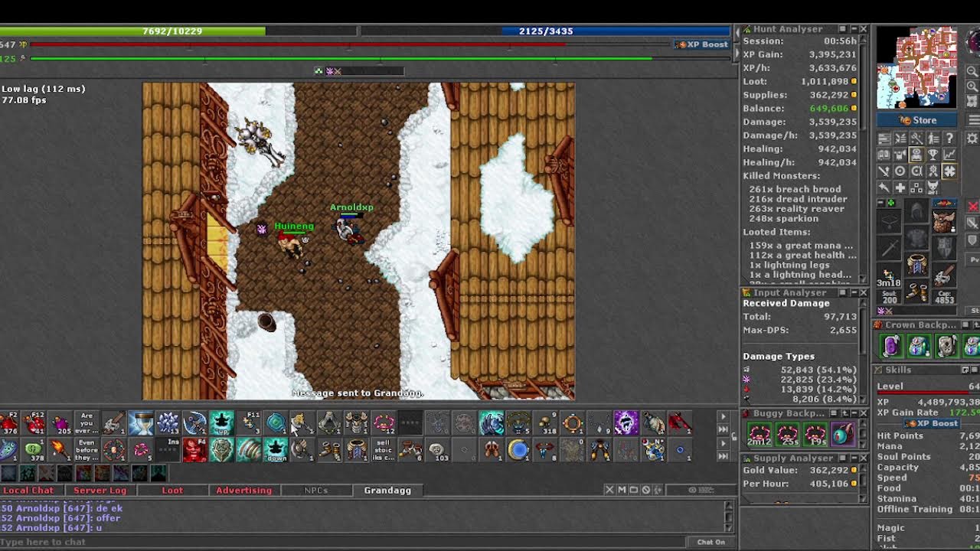Collapse the equipment panel with the minus button

(880, 203)
